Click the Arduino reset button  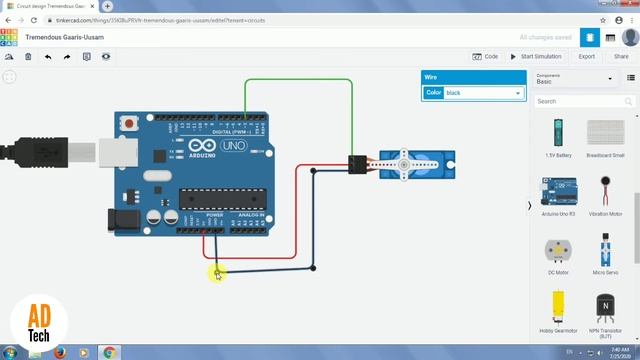coord(129,123)
